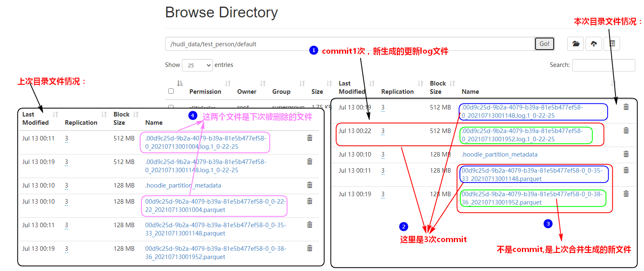Click Block Size sort arrows in previous (上次) listing
The image size is (644, 271).
pos(136,114)
